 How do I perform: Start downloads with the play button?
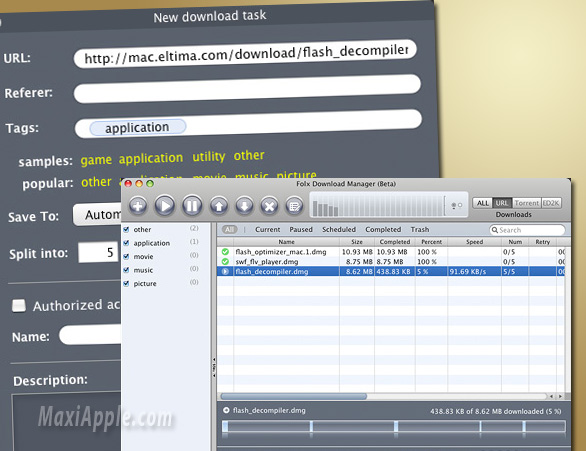165,205
